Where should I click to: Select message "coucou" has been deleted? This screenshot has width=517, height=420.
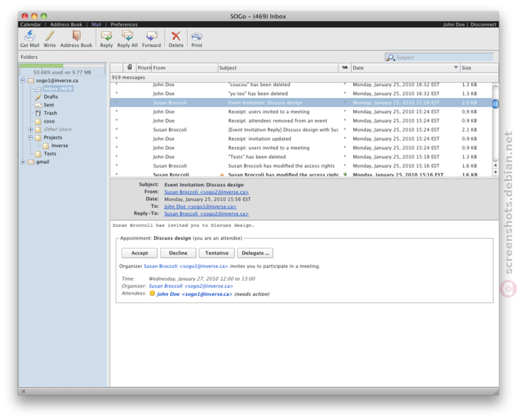coord(301,85)
